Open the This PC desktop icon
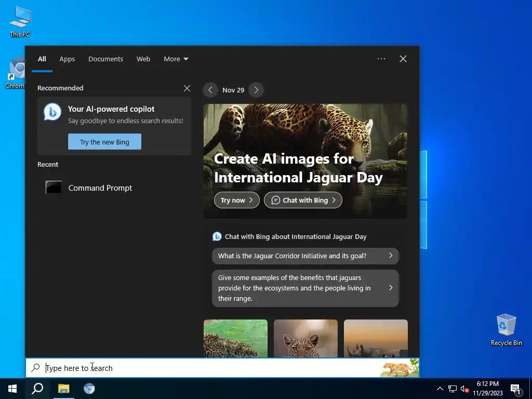The height and width of the screenshot is (399, 532). (x=20, y=21)
